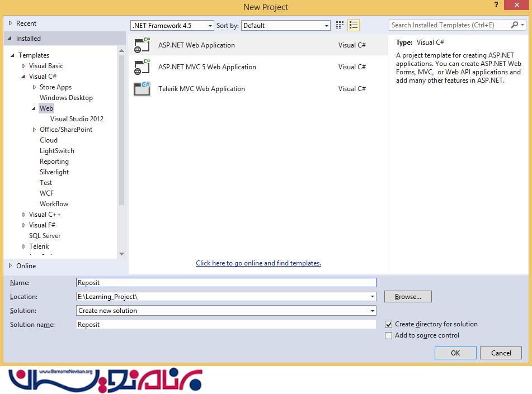Click the search magnifier icon
The height and width of the screenshot is (394, 532).
[x=515, y=25]
